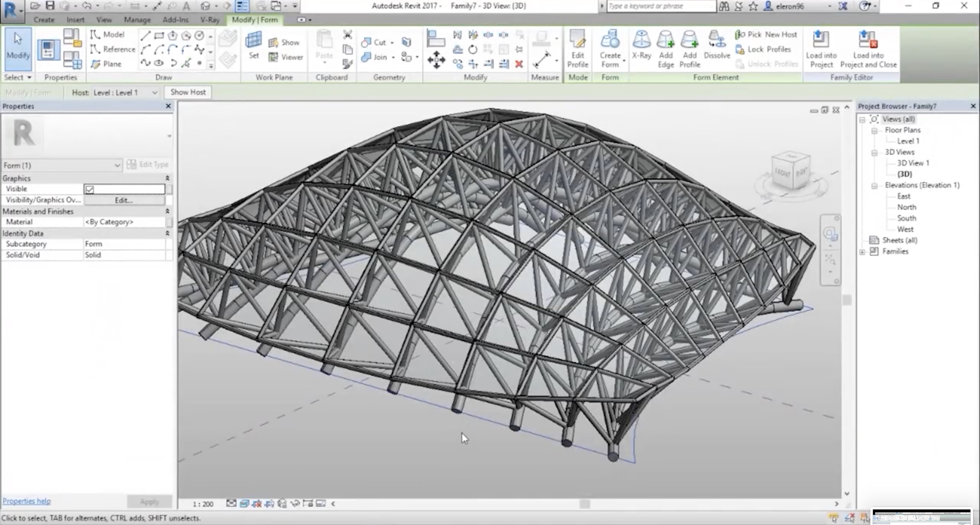This screenshot has height=525, width=980.
Task: Select the Move tool in Modify panel
Action: pos(436,60)
